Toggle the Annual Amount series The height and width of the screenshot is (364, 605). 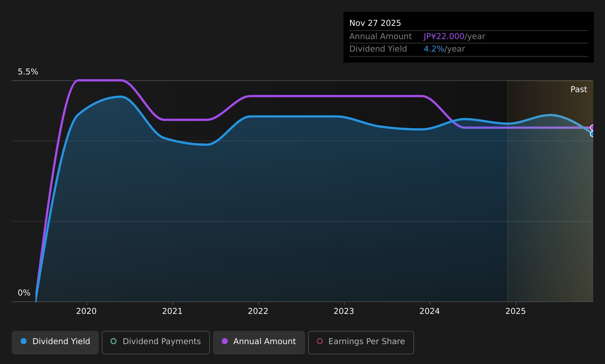(259, 342)
